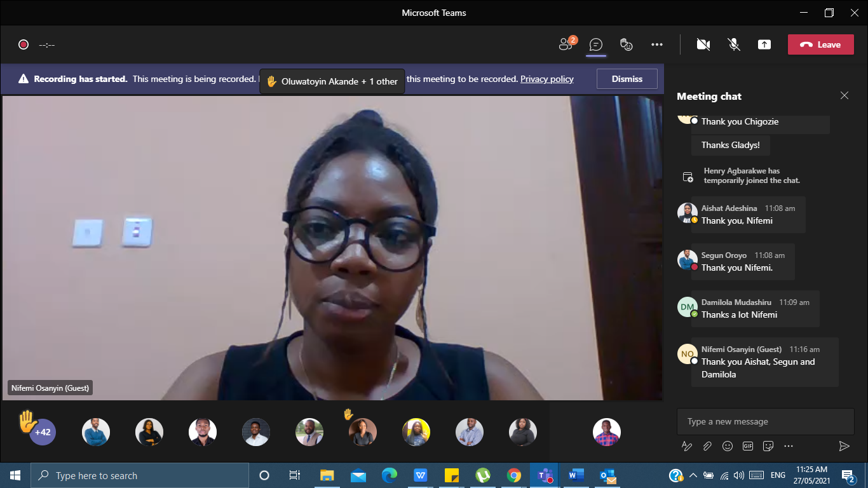Toggle the meeting chat conversation icon

595,44
